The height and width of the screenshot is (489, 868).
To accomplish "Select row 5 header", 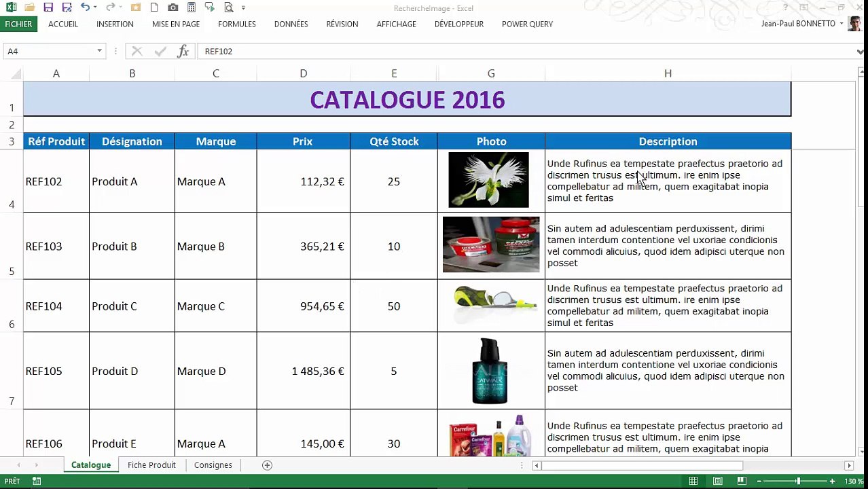I will (x=12, y=246).
